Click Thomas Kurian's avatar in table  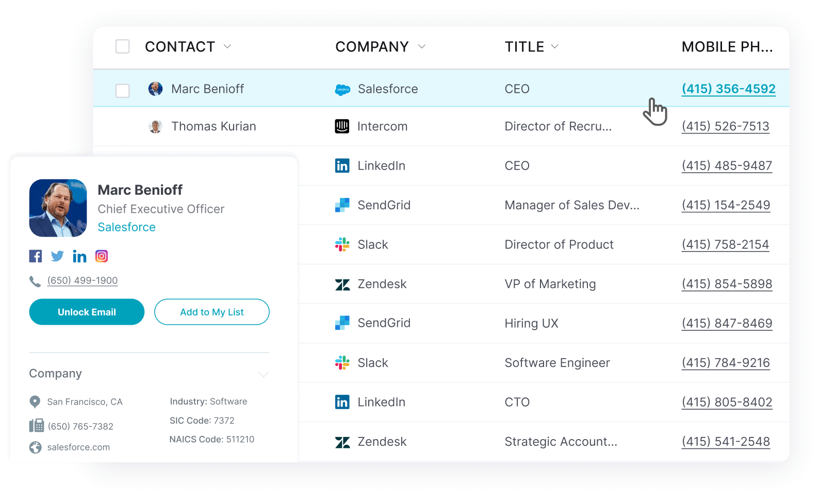(155, 126)
